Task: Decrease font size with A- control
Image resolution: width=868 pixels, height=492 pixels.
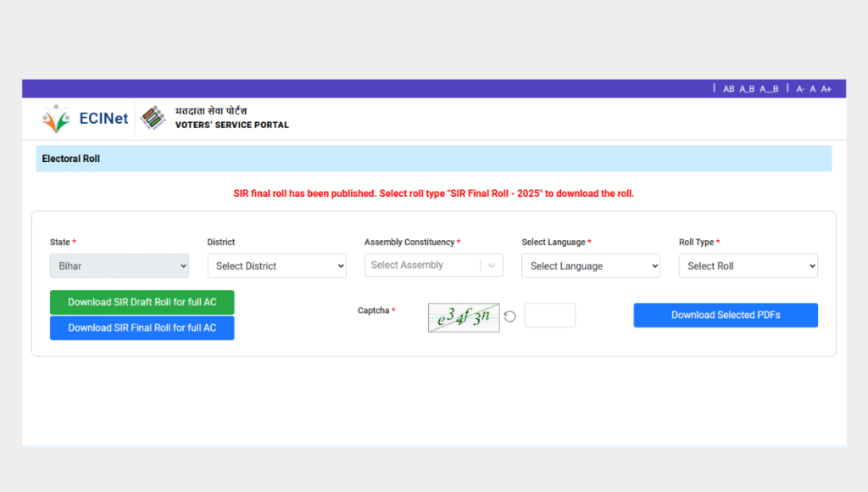Action: pos(800,89)
